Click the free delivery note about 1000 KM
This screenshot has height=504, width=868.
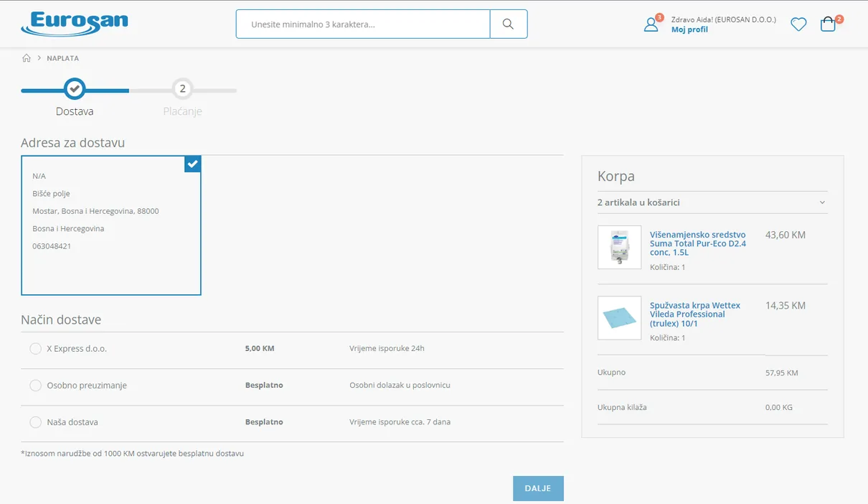point(133,453)
